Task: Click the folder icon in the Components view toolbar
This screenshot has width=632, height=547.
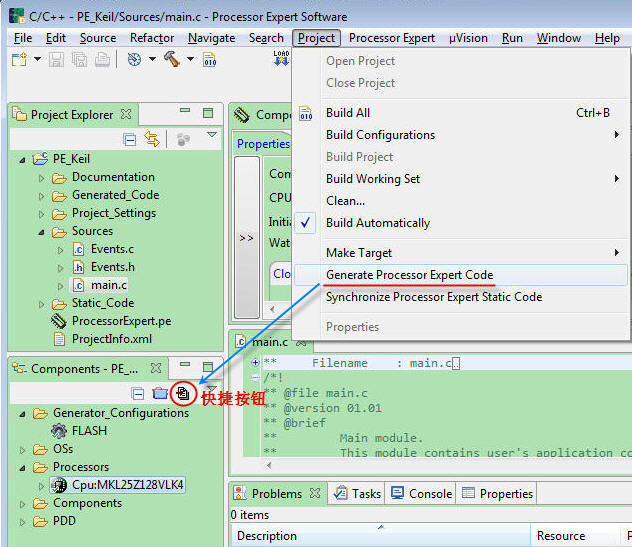Action: coord(160,393)
